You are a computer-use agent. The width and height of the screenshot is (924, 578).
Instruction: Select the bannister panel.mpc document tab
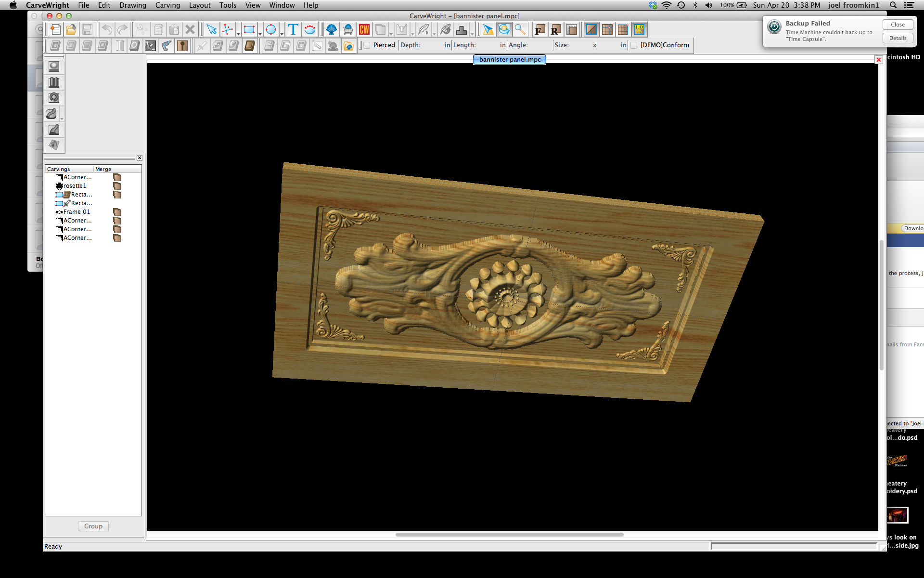tap(510, 60)
